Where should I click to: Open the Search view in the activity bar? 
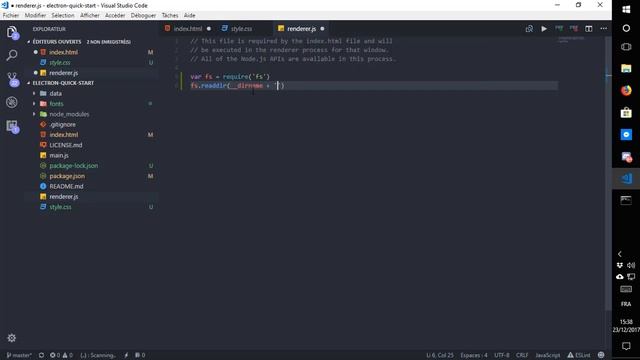pyautogui.click(x=12, y=55)
